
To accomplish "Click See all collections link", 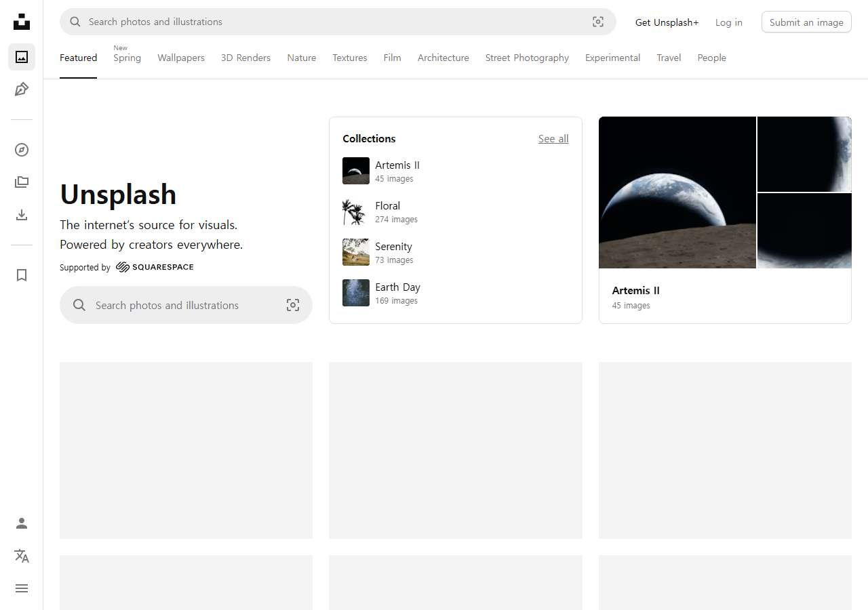I will tap(553, 138).
